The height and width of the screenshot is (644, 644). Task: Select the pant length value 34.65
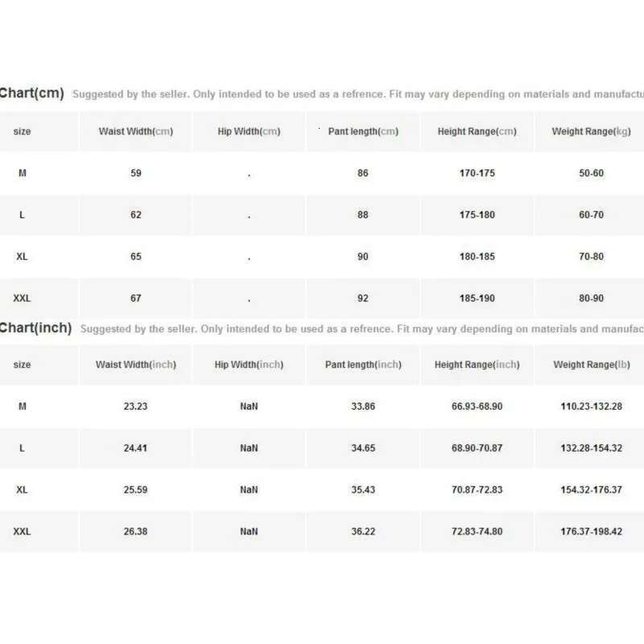363,448
